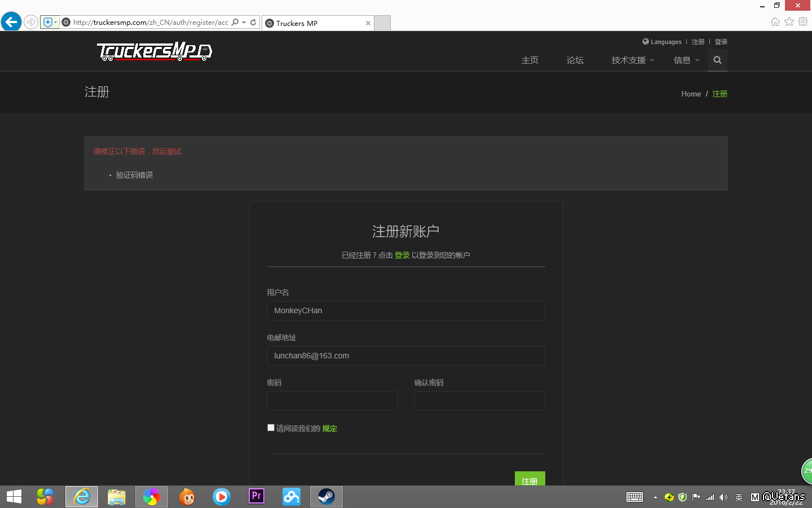This screenshot has height=508, width=812.
Task: Open a new blank tab
Action: pos(382,23)
